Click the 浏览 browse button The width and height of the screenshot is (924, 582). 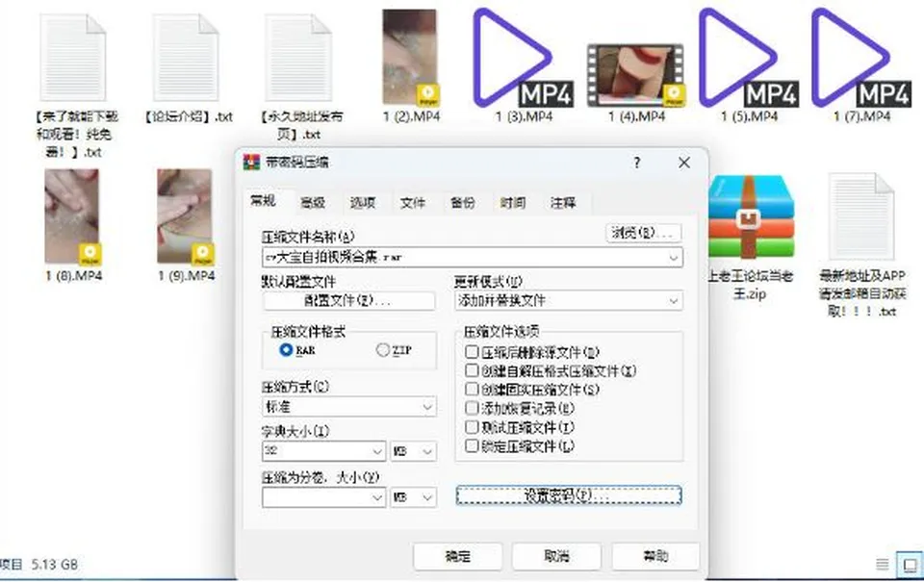pos(644,233)
